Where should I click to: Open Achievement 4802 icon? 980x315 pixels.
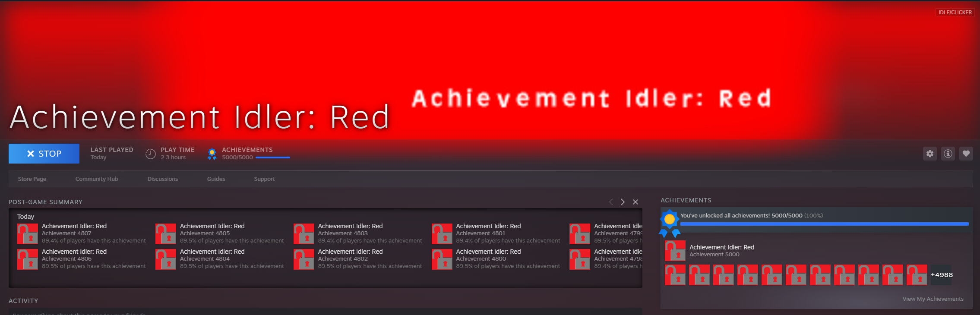tap(304, 259)
